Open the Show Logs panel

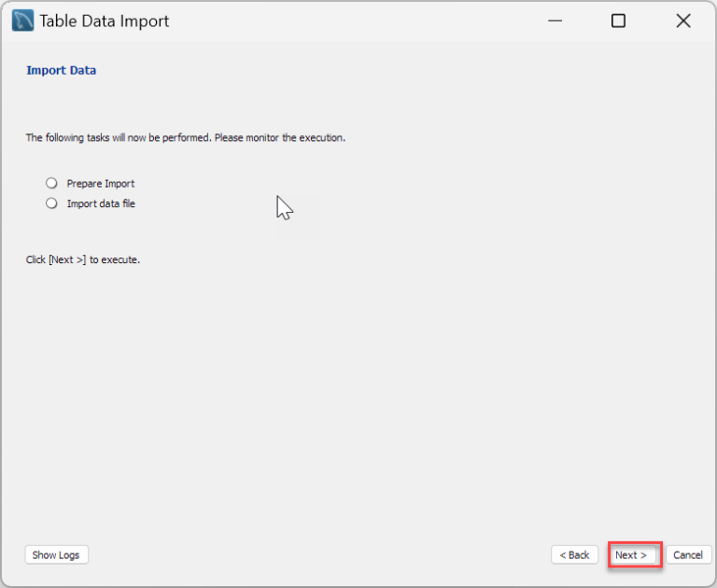click(x=56, y=554)
